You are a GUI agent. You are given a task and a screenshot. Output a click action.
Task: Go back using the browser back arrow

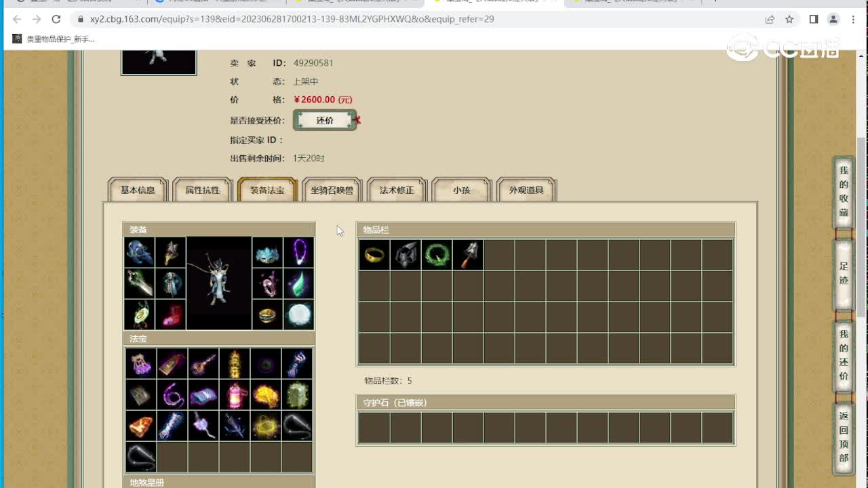click(x=17, y=19)
